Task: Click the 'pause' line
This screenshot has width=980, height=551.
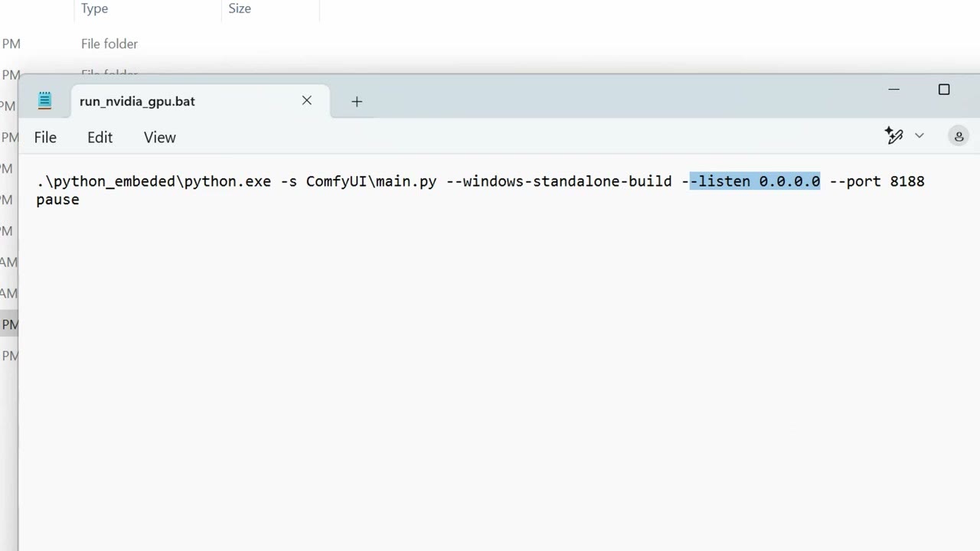Action: coord(57,200)
